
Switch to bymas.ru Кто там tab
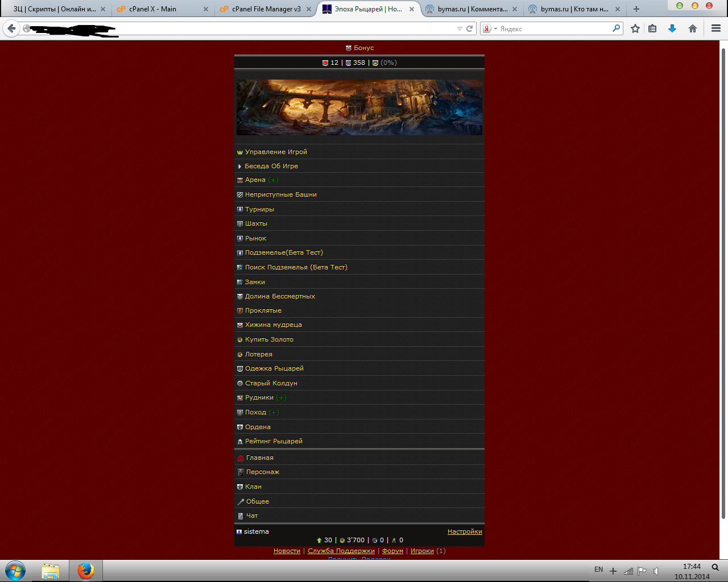click(575, 9)
